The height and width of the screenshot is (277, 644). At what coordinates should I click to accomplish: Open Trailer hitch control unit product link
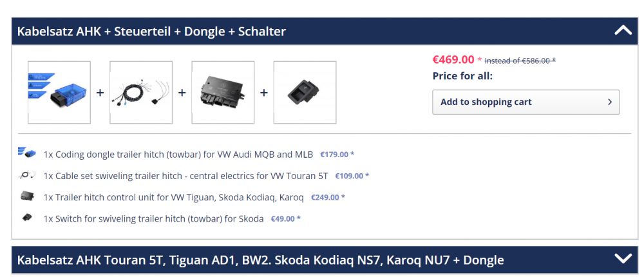coord(174,197)
